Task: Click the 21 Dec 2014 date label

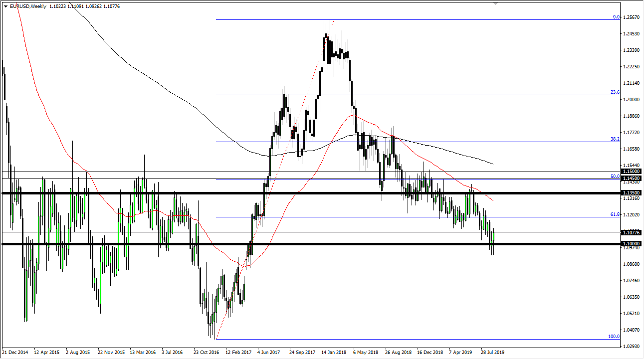Action: pyautogui.click(x=14, y=352)
